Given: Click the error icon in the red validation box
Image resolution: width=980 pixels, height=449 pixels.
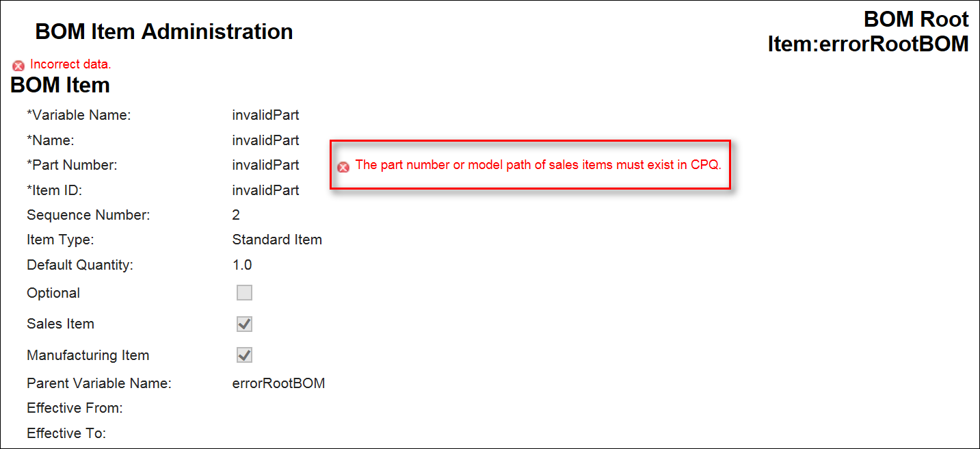Looking at the screenshot, I should click(343, 166).
